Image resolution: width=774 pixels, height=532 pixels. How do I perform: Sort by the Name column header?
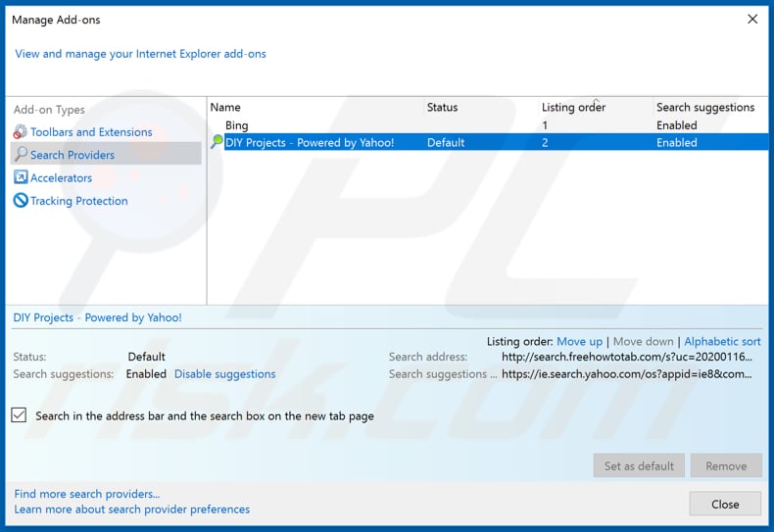tap(225, 107)
